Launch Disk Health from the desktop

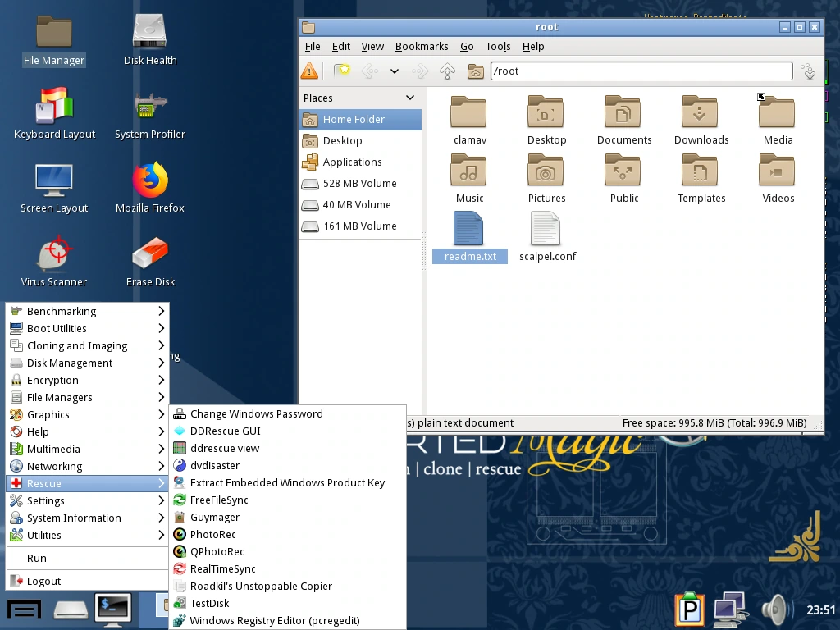(150, 41)
